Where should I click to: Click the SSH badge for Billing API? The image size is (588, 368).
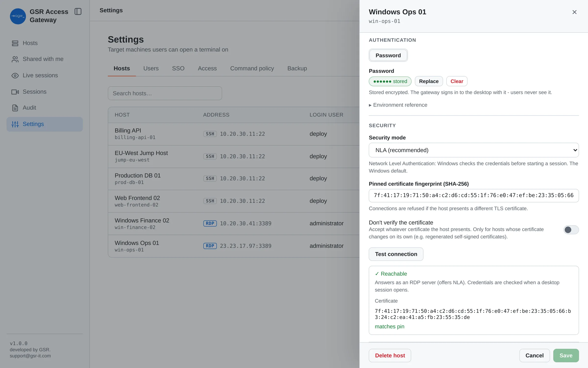[210, 134]
